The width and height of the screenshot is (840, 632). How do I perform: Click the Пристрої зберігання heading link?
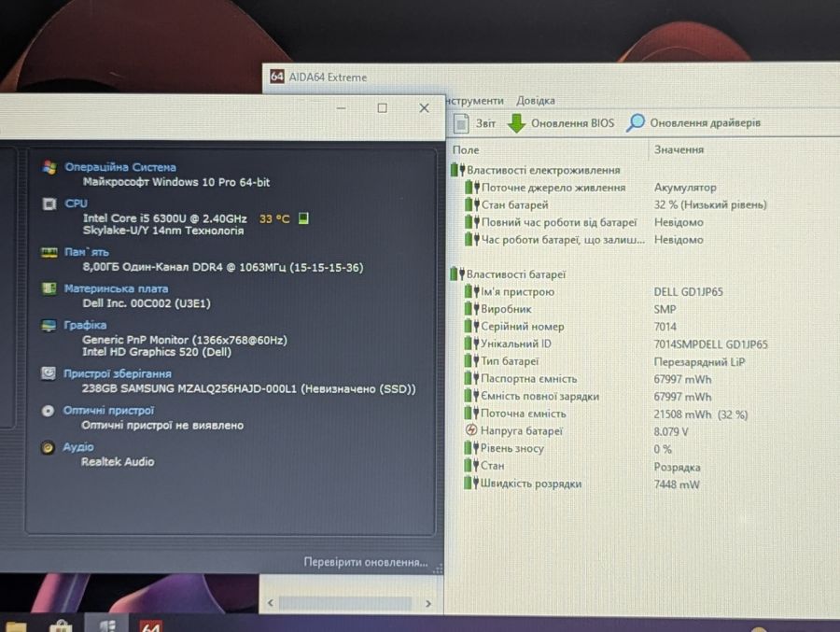(x=118, y=373)
